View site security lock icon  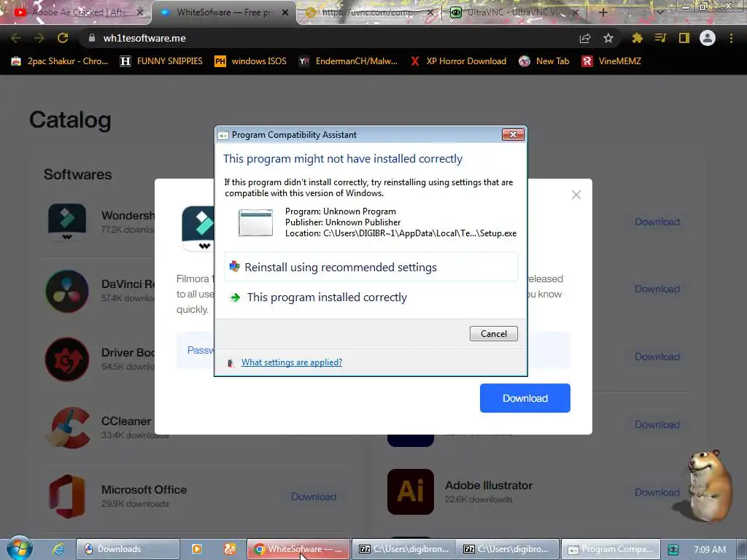pyautogui.click(x=91, y=38)
